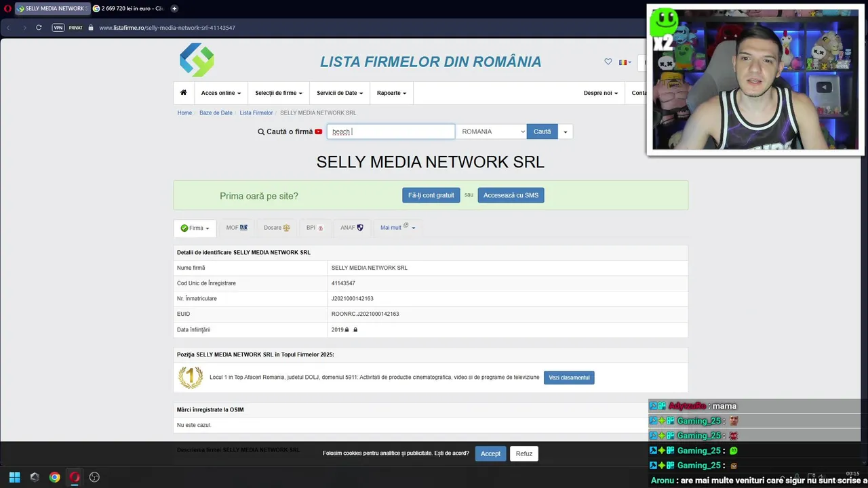Follow the 'Lista Firmelor' breadcrumb link
868x488 pixels.
pos(256,113)
